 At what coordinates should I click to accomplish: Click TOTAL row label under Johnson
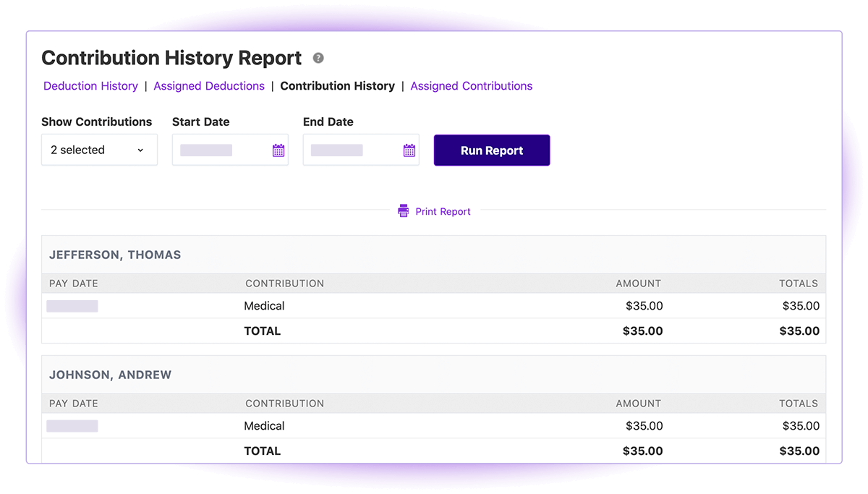tap(263, 451)
